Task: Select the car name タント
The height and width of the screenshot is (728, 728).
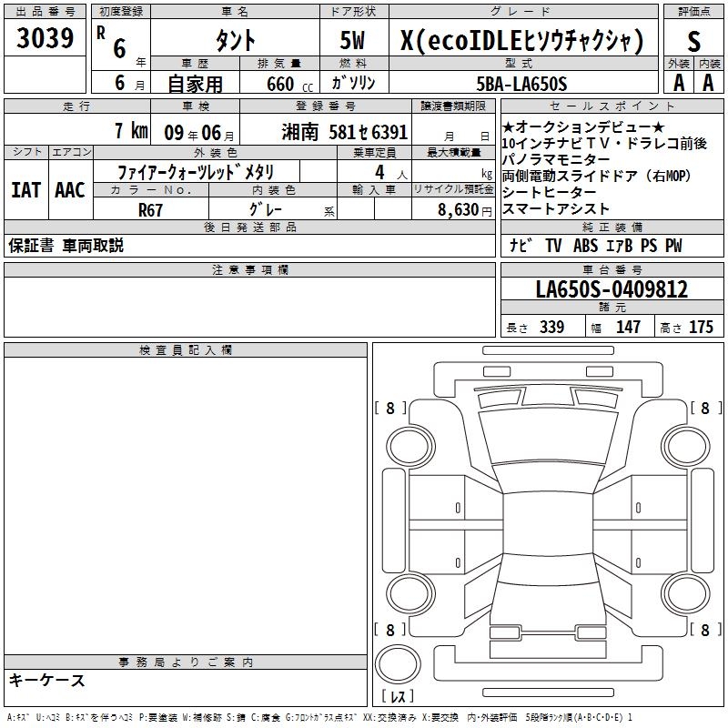Action: [235, 40]
